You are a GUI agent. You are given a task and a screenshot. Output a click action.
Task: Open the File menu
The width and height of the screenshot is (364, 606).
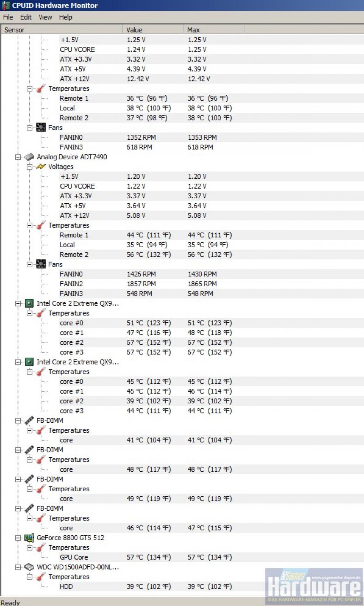tap(8, 17)
